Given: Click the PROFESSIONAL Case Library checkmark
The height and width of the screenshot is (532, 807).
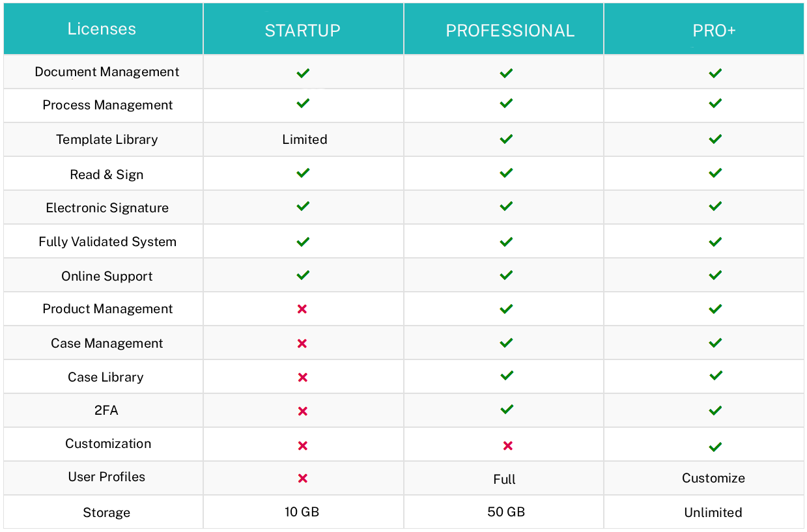Looking at the screenshot, I should pos(506,376).
